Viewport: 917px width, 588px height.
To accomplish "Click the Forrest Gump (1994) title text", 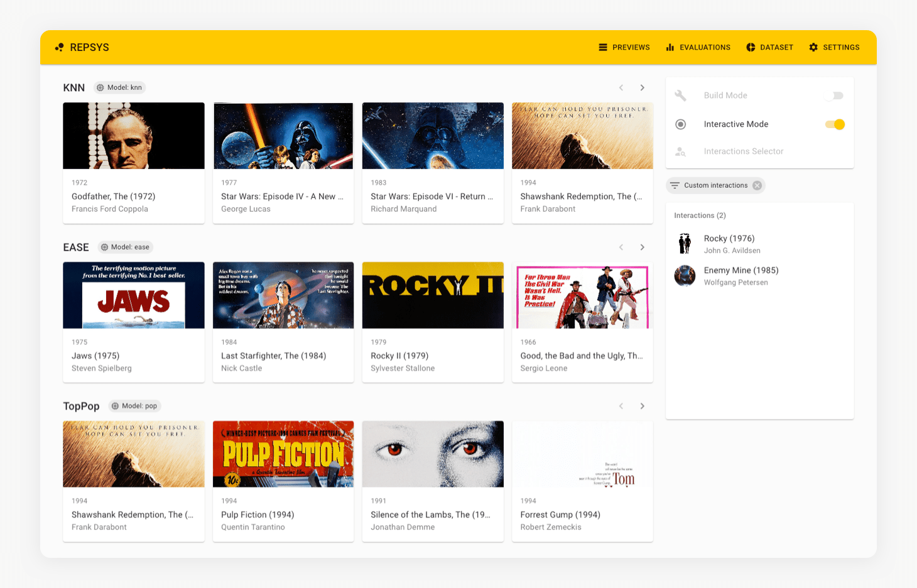I will coord(560,514).
